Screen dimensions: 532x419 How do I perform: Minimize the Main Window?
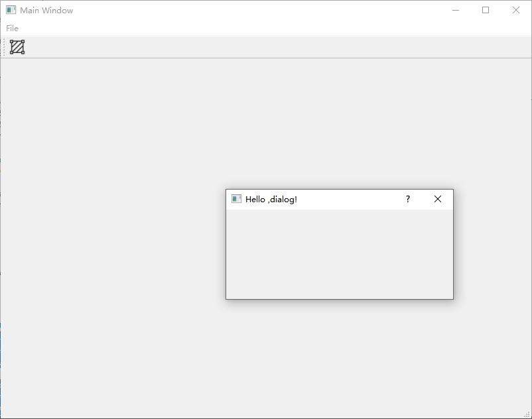456,10
